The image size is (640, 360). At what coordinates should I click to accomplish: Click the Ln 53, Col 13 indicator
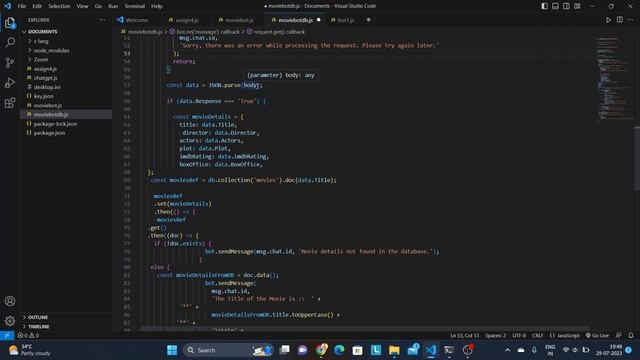coord(464,336)
